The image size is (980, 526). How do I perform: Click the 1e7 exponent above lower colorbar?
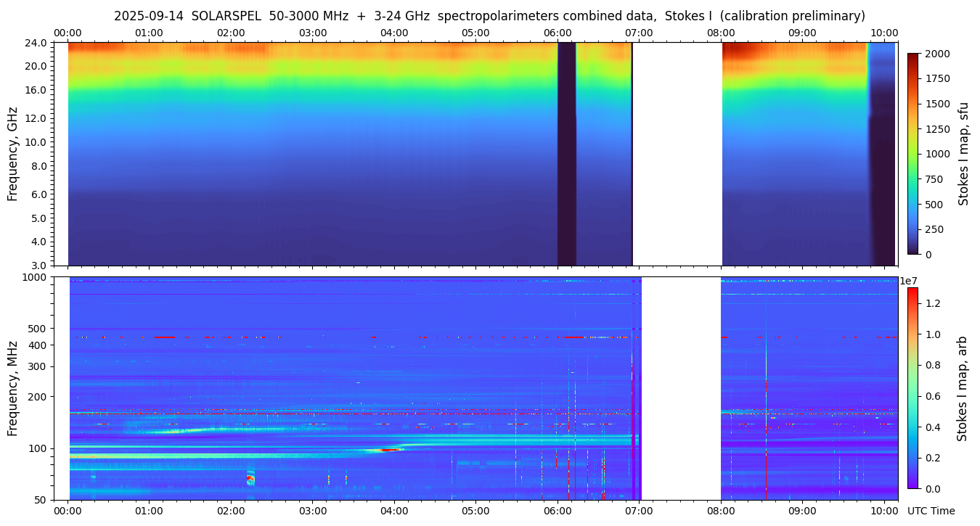coord(909,281)
